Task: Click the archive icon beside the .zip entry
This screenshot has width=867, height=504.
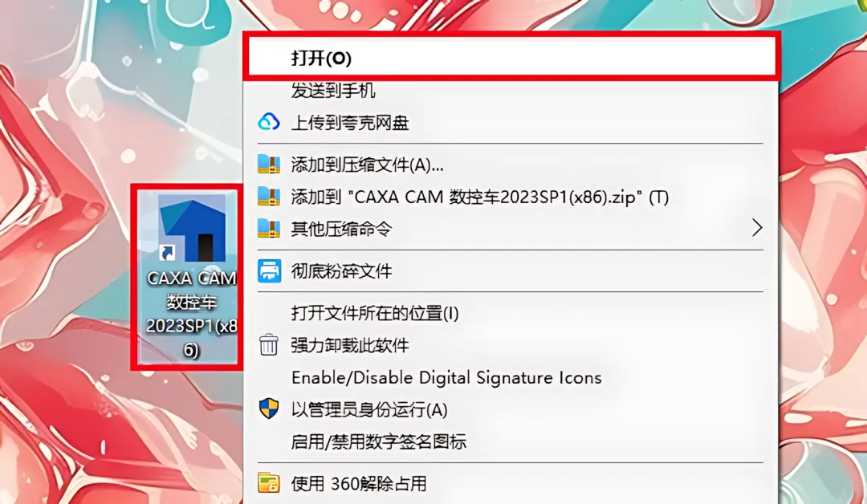Action: coord(269,196)
